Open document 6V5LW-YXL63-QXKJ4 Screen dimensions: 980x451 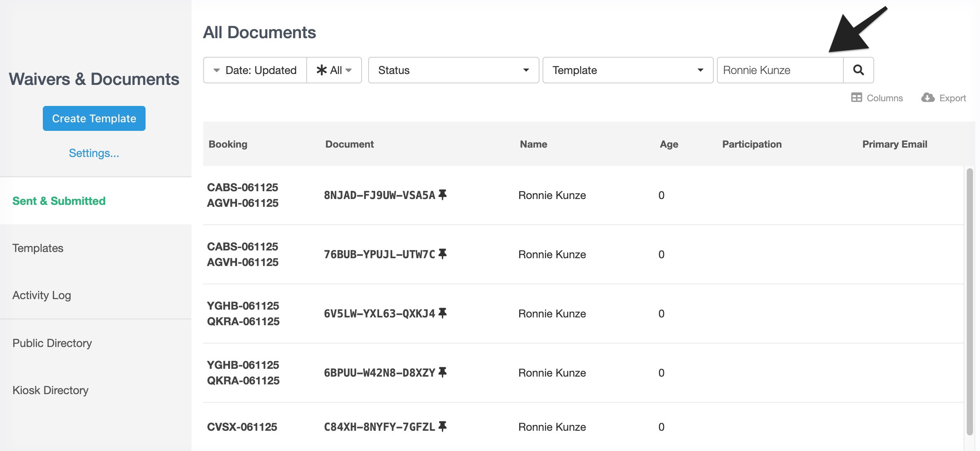(x=379, y=314)
